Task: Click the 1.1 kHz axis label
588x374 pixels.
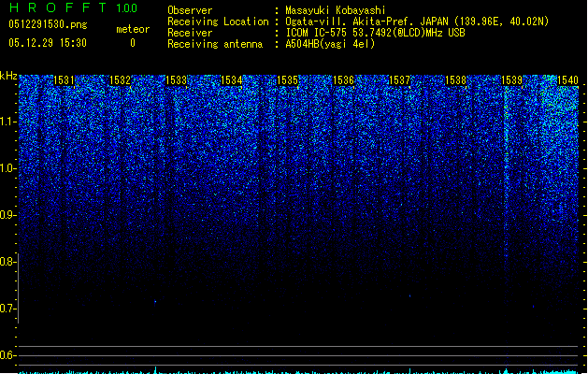Action: (7, 122)
